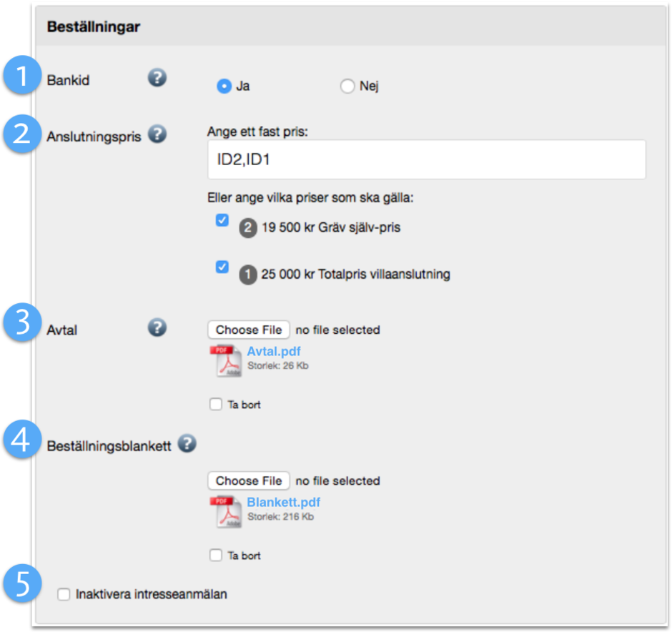Select the Ja radio button for Bankid

tap(224, 86)
